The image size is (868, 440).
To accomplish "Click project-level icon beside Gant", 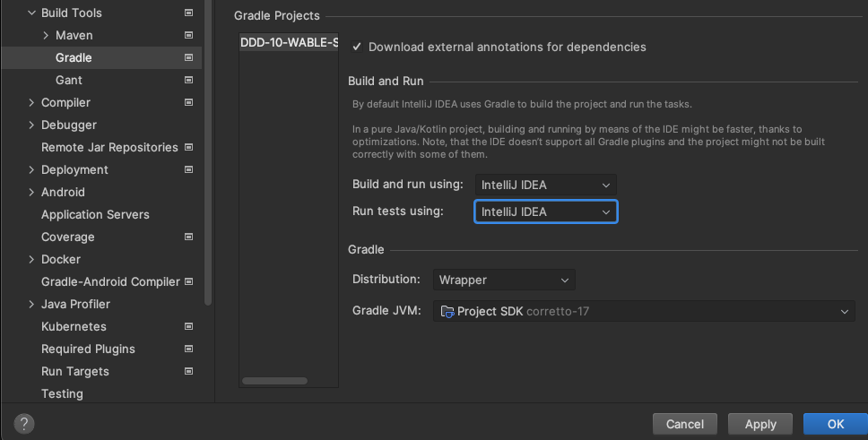I will (189, 80).
